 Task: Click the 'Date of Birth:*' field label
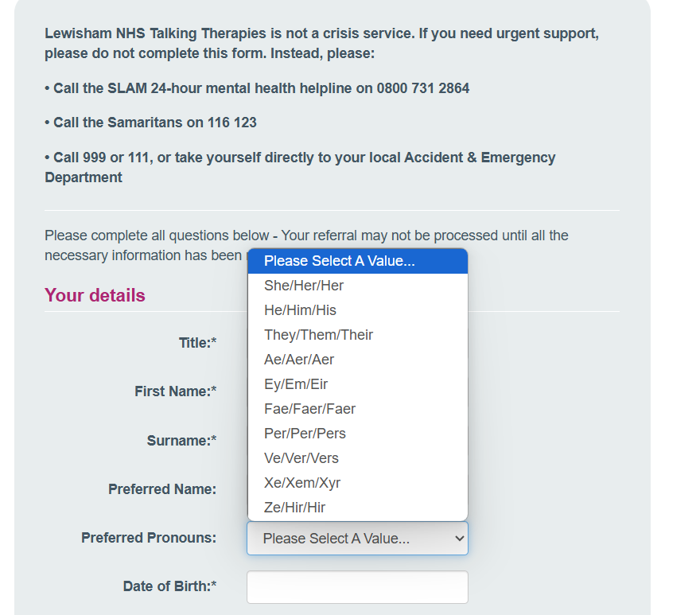(169, 587)
